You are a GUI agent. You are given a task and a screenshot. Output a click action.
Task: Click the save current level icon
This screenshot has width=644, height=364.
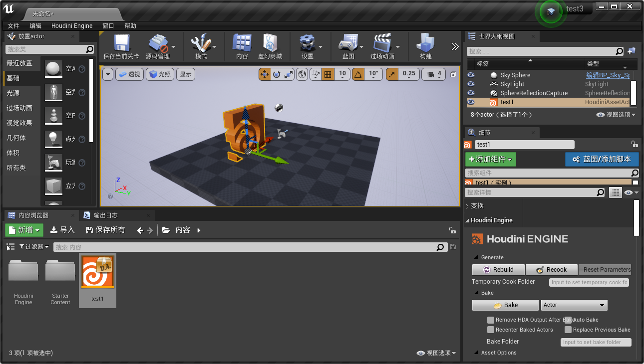[x=121, y=43]
